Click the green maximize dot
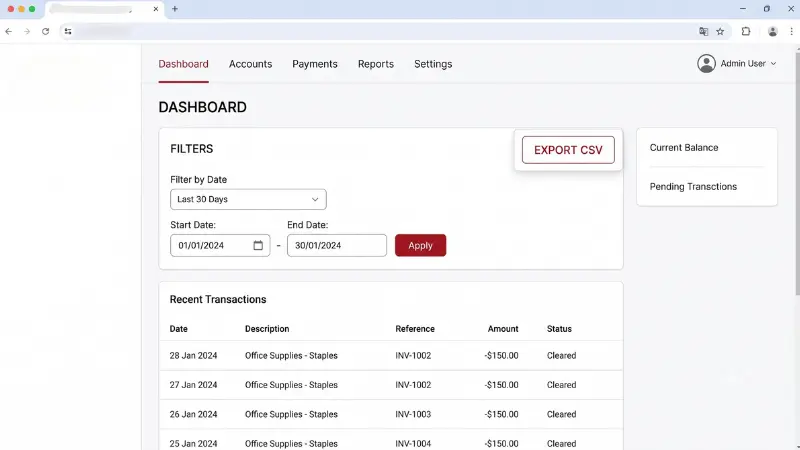 pos(32,9)
